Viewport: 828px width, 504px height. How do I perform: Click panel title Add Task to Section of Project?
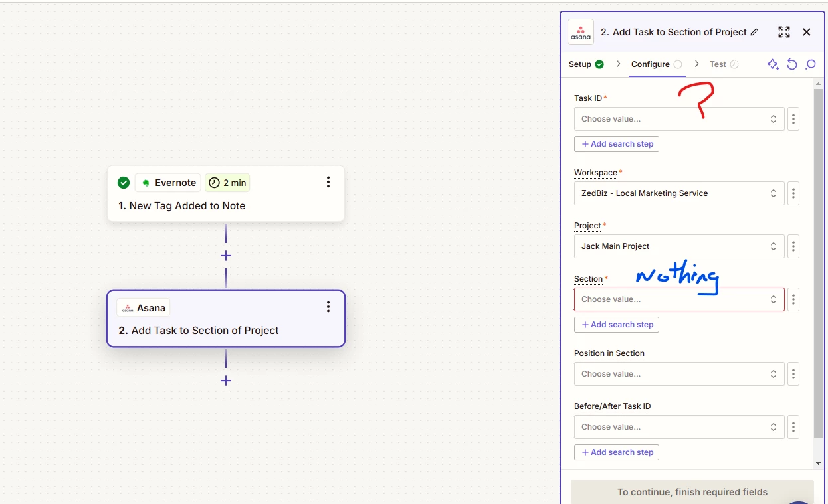point(674,32)
